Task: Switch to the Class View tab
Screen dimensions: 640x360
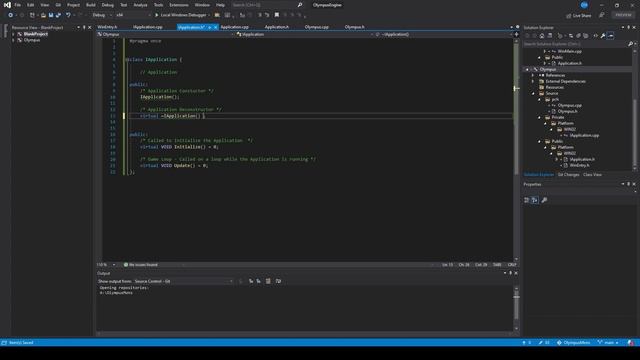Action: [592, 175]
